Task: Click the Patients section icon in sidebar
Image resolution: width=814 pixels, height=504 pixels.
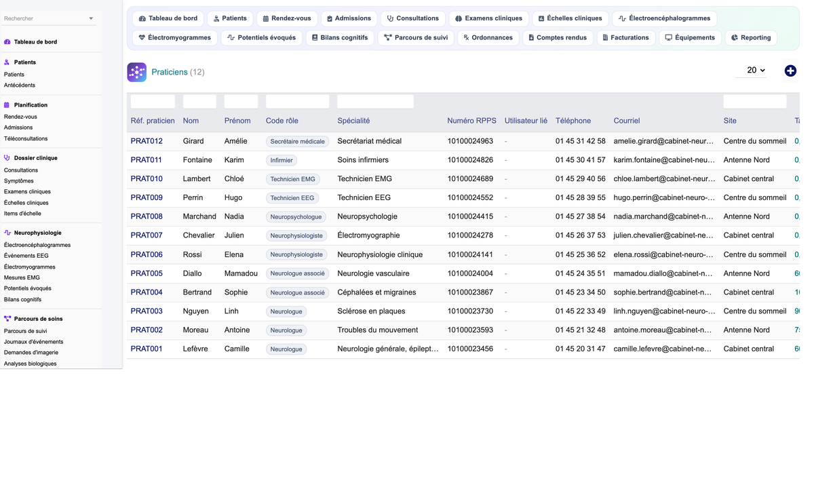Action: coord(7,62)
